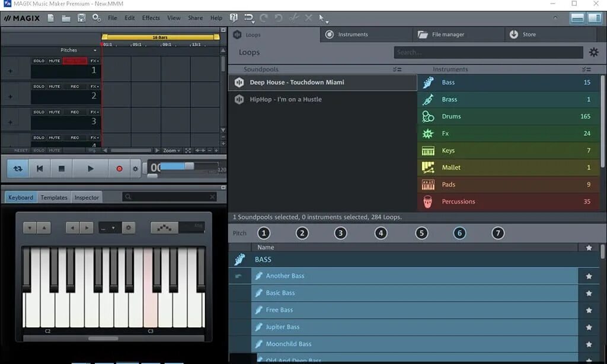The image size is (607, 364).
Task: Click the undo arrow in the toolbar
Action: click(x=279, y=18)
